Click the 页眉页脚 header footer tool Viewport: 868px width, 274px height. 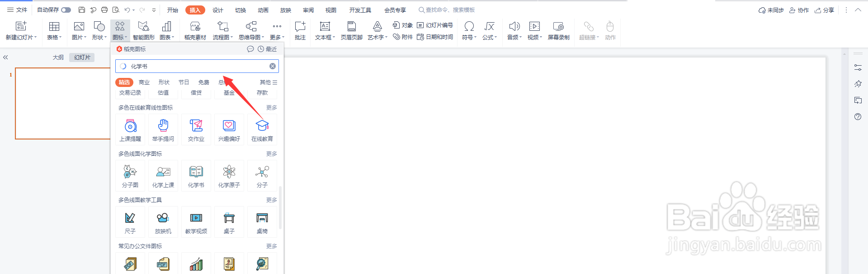tap(352, 31)
